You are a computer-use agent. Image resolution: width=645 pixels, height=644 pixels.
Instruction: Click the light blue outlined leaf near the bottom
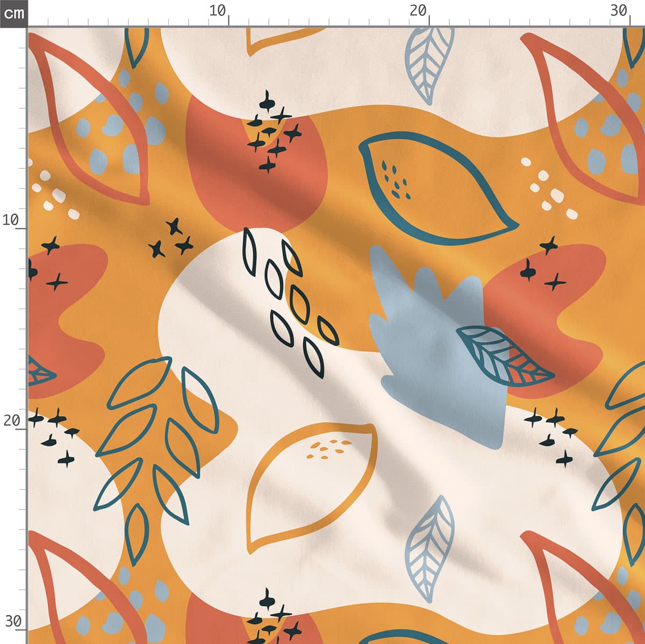click(x=430, y=548)
